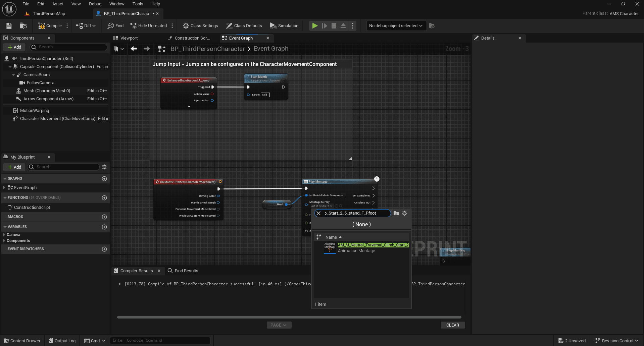
Task: Open the Debug menu
Action: 95,4
